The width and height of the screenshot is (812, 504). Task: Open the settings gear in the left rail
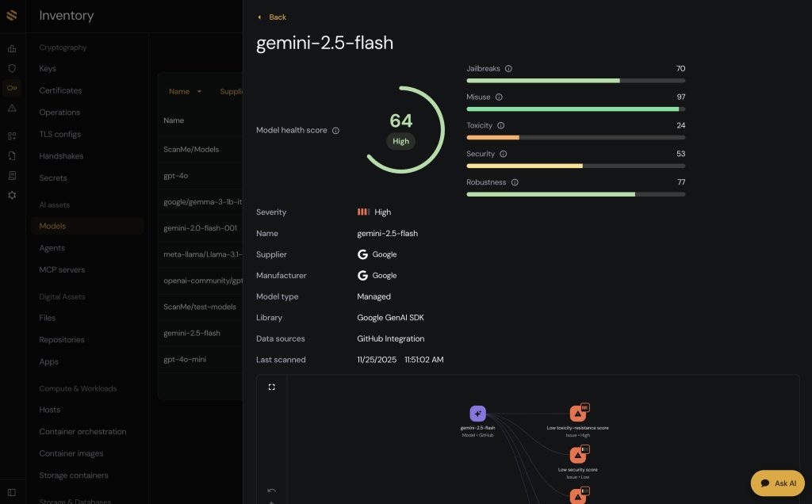12,195
